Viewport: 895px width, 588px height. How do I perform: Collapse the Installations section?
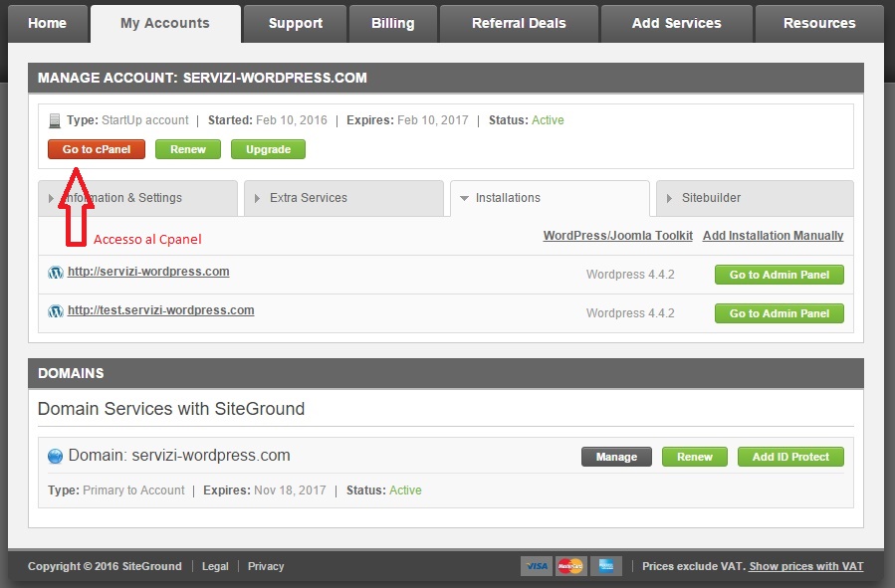point(550,198)
